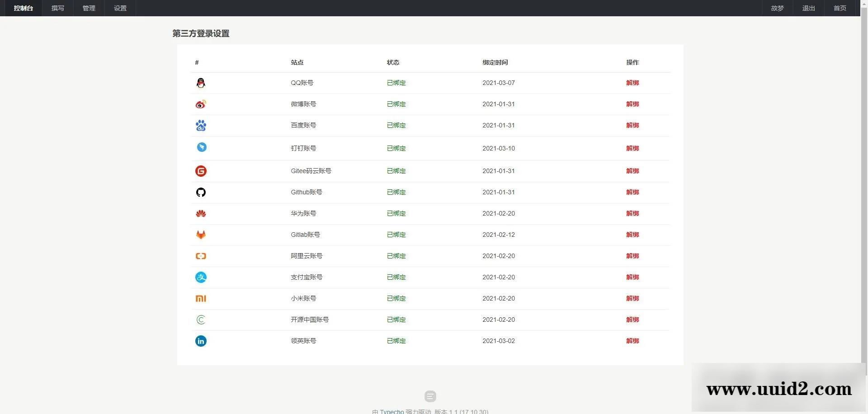Click the Baidu account icon
Image resolution: width=868 pixels, height=414 pixels.
pos(201,125)
